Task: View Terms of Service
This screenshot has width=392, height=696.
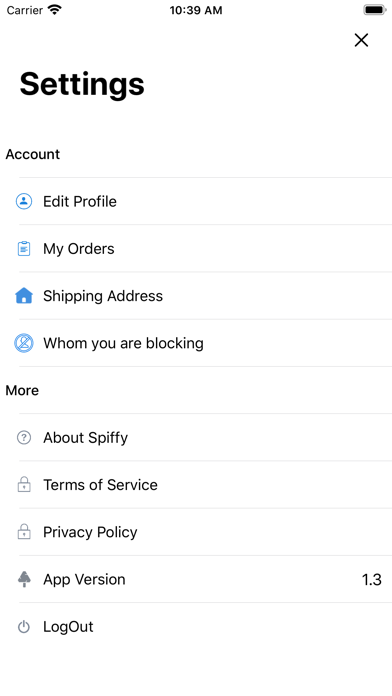Action: click(205, 485)
